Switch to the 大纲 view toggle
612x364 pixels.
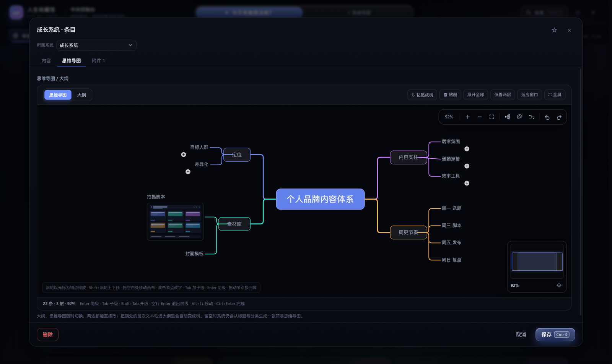pos(81,95)
